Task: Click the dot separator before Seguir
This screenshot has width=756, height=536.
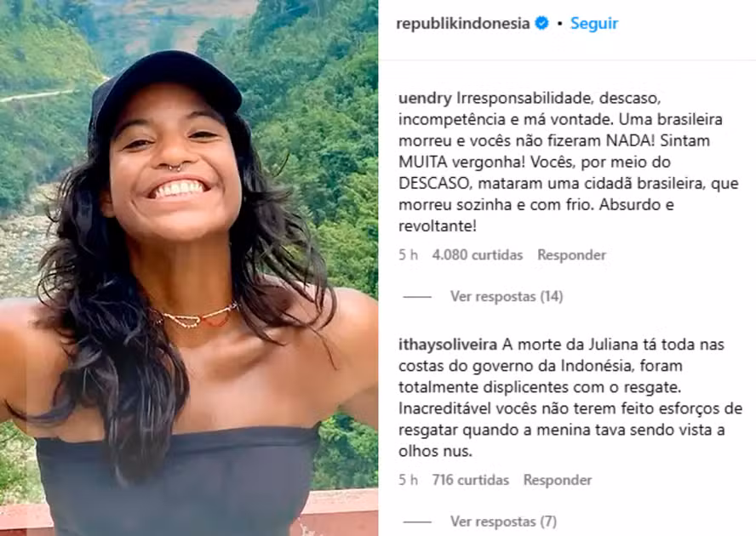Action: click(x=559, y=24)
